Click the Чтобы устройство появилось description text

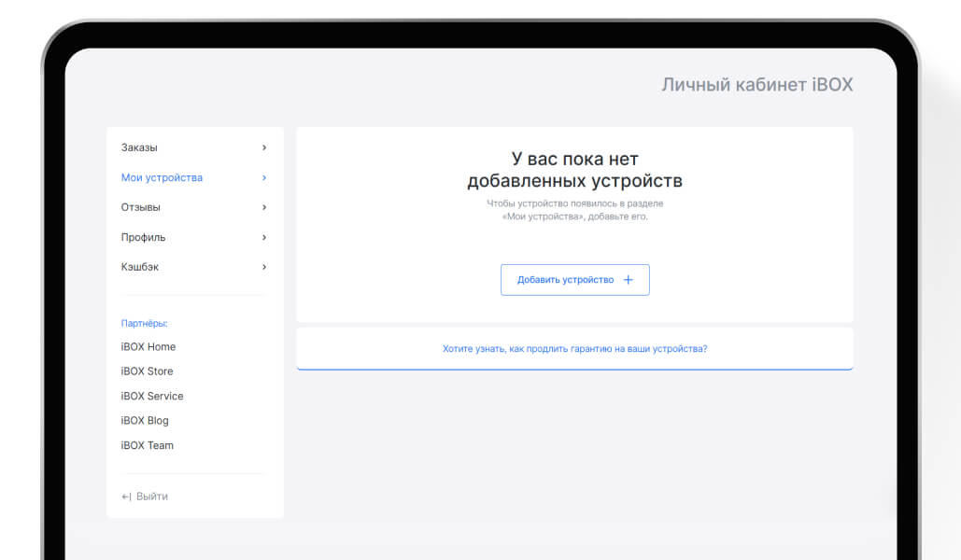(x=575, y=210)
